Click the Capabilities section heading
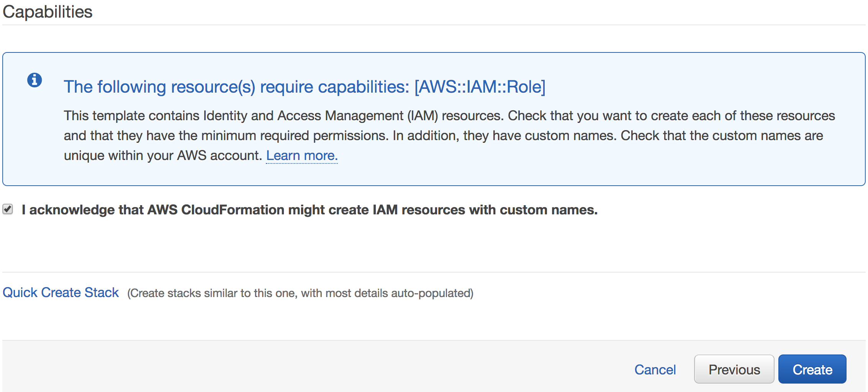Viewport: 868px width, 392px height. pos(47,11)
